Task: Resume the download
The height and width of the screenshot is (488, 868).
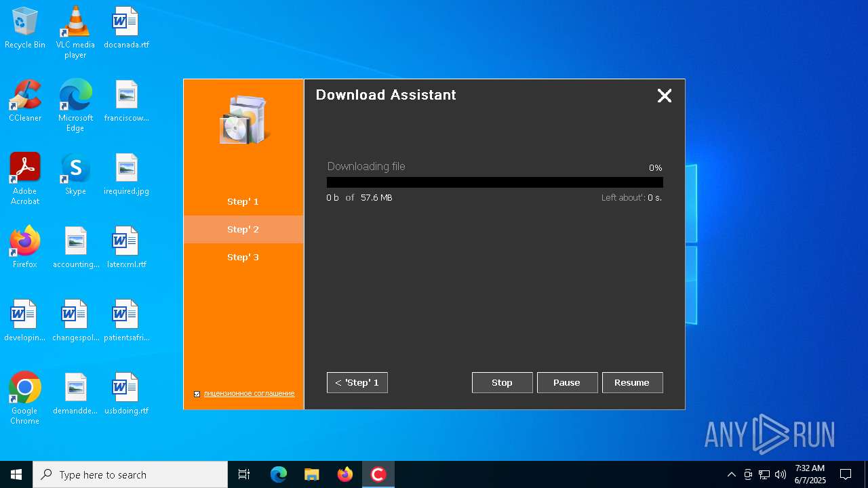Action: point(633,383)
